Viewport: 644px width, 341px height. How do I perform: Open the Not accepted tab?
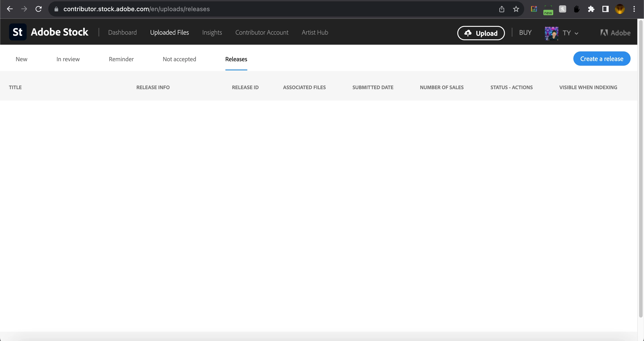click(179, 59)
